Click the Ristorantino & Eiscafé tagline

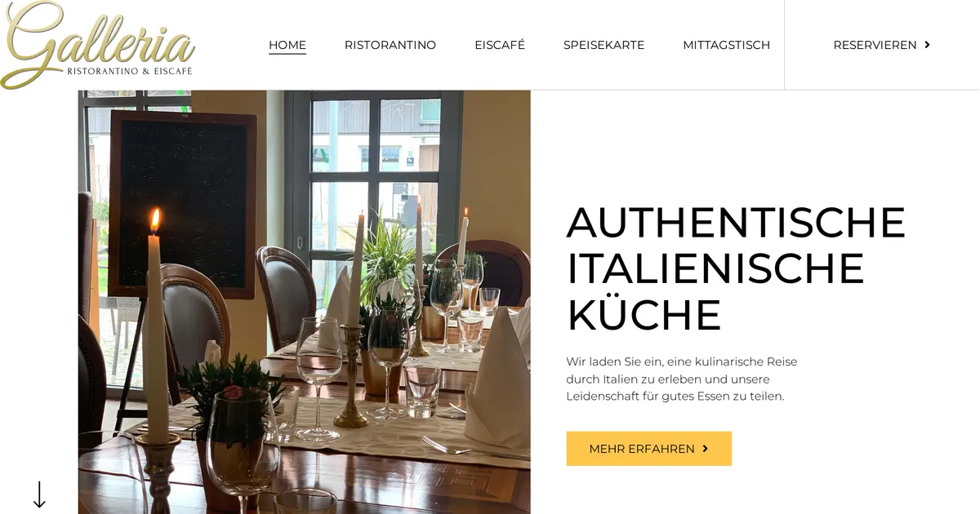pos(129,72)
